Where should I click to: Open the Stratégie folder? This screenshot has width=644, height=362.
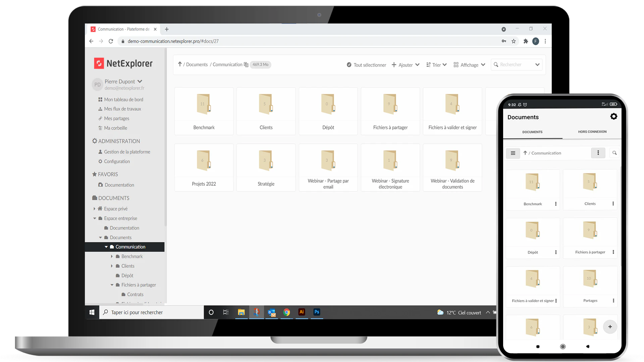point(266,167)
